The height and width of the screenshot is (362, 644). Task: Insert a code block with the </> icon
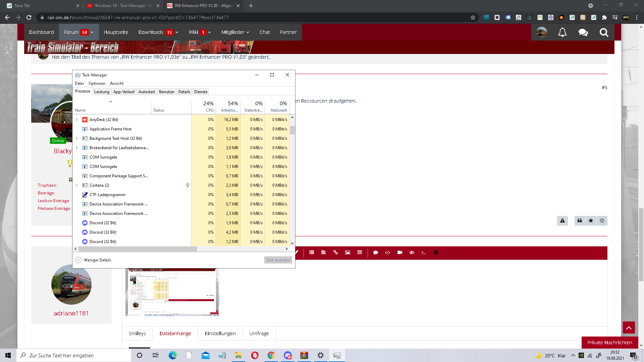(388, 252)
